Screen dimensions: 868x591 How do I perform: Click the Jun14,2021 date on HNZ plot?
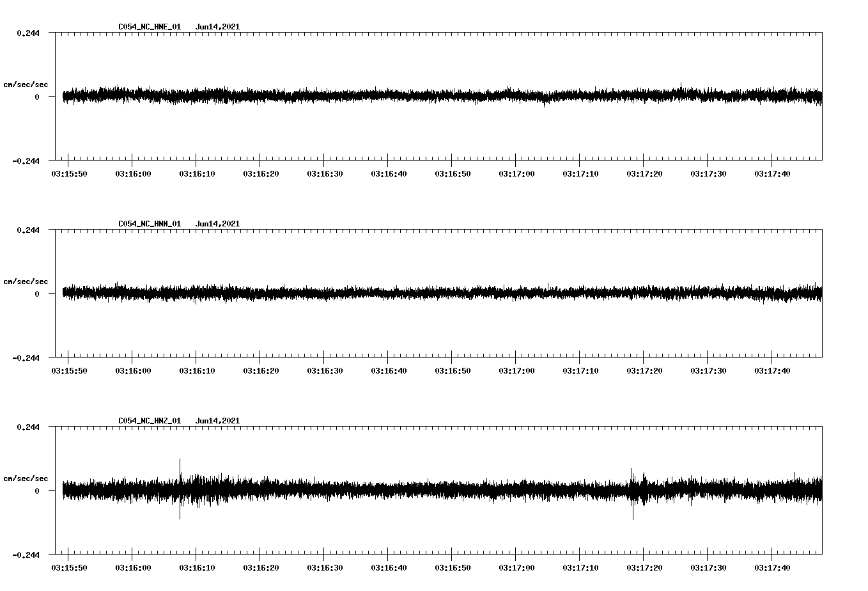pos(217,421)
